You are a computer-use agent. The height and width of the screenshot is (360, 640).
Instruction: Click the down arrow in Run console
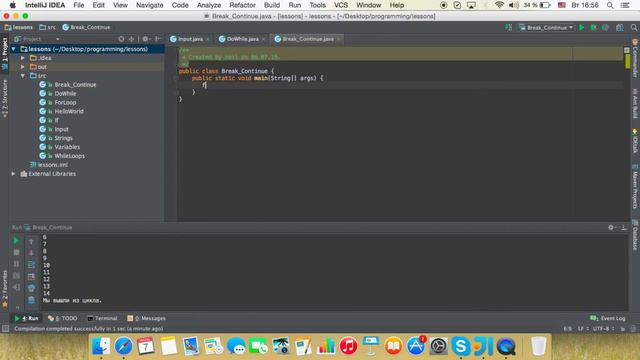point(31,253)
